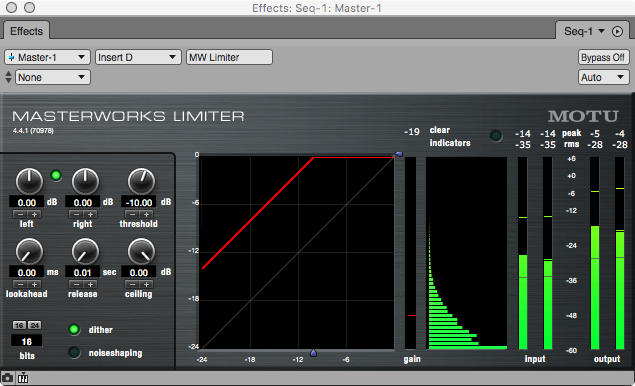Click the left gain 0.00 dB value field
The height and width of the screenshot is (386, 635).
tap(27, 202)
